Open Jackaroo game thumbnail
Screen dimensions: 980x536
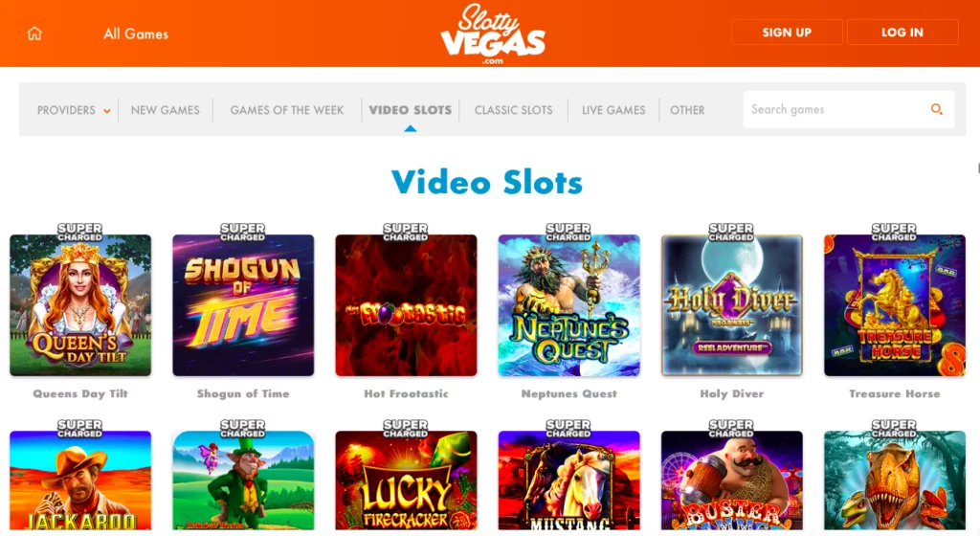tap(80, 480)
